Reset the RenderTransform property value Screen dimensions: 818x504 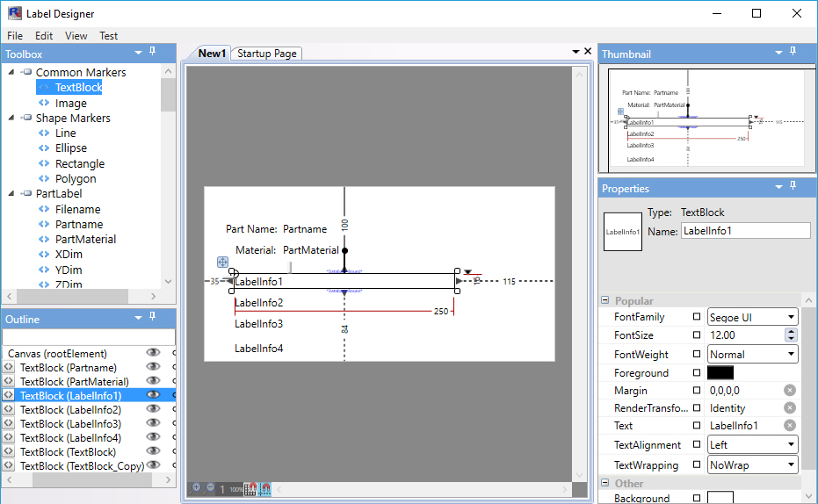click(x=790, y=408)
